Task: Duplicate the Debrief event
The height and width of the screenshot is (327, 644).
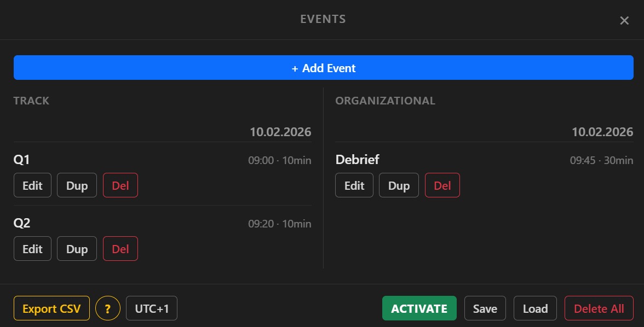Action: coord(399,185)
